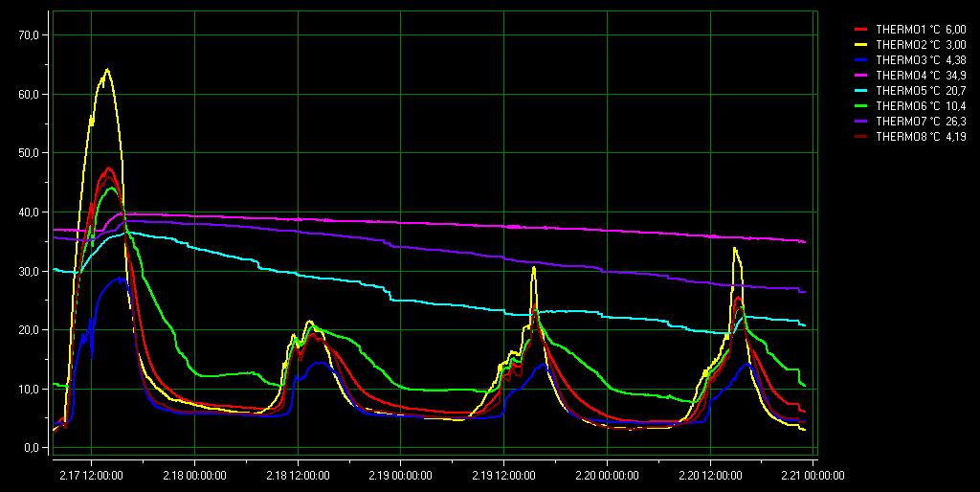Click the magenta THERMO4 legend color marker
The width and height of the screenshot is (980, 492).
click(861, 76)
